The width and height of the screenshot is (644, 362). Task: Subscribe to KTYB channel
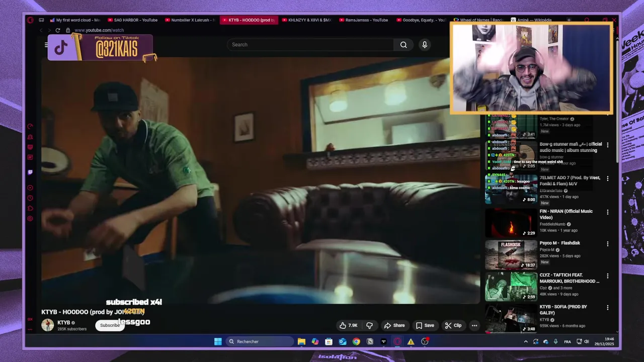click(x=110, y=325)
